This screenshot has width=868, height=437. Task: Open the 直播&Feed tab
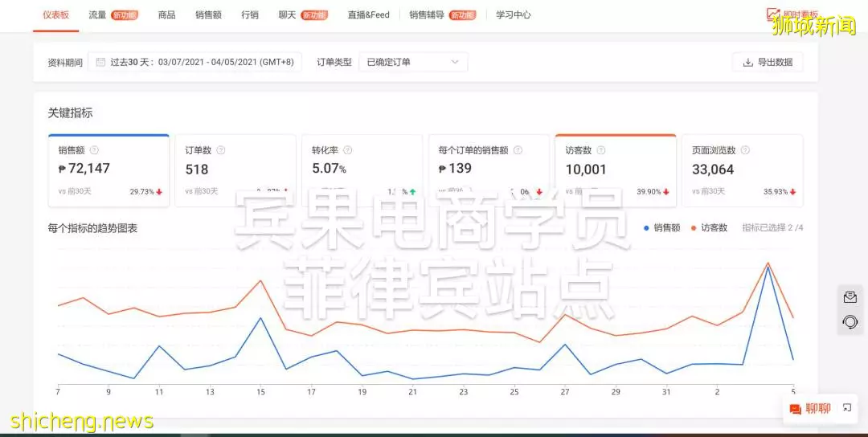368,15
